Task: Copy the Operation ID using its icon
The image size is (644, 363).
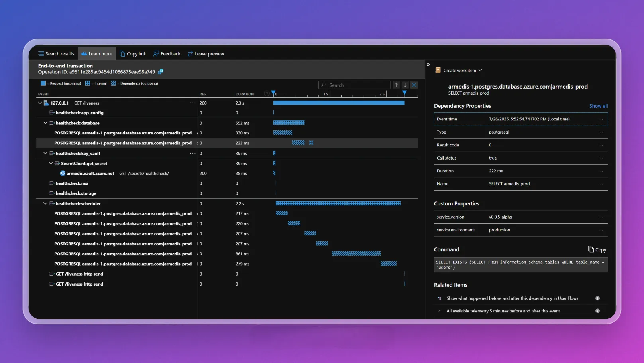Action: [x=161, y=72]
